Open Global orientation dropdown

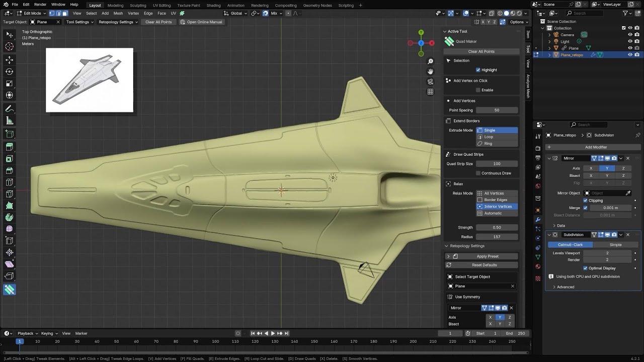coord(236,13)
